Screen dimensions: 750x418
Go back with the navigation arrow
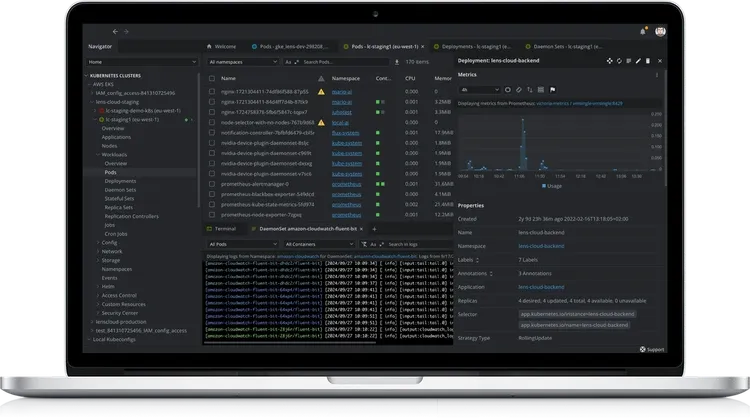point(115,32)
